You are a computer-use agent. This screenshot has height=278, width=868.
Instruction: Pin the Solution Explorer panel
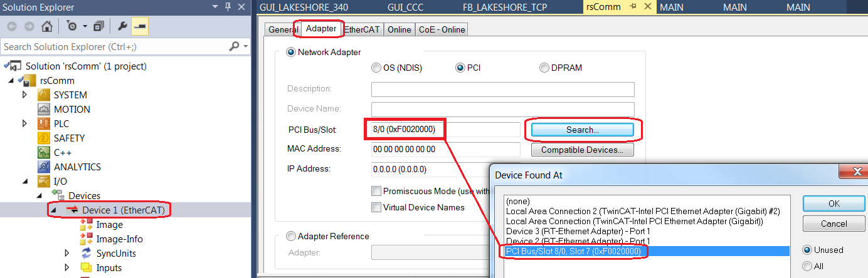pos(228,8)
